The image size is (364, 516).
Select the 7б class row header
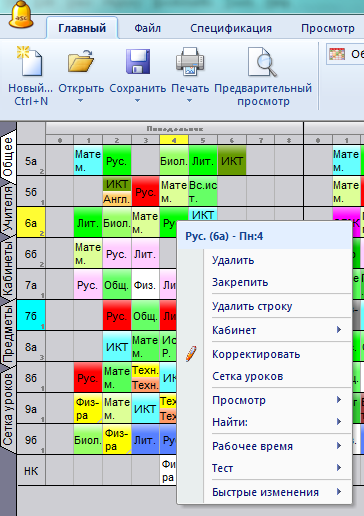pos(31,315)
